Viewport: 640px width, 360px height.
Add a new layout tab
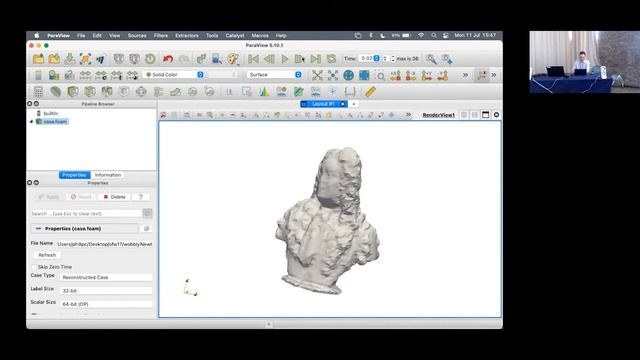tap(354, 104)
